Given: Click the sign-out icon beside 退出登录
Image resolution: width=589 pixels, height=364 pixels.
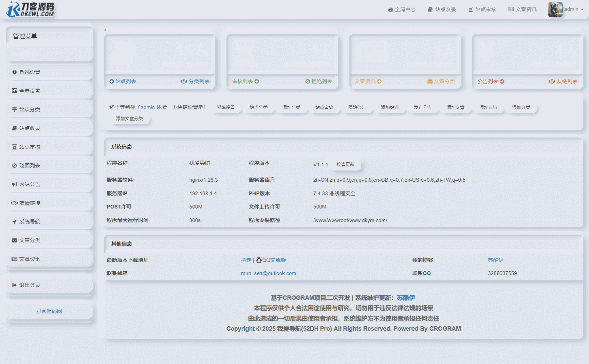Looking at the screenshot, I should click(14, 285).
